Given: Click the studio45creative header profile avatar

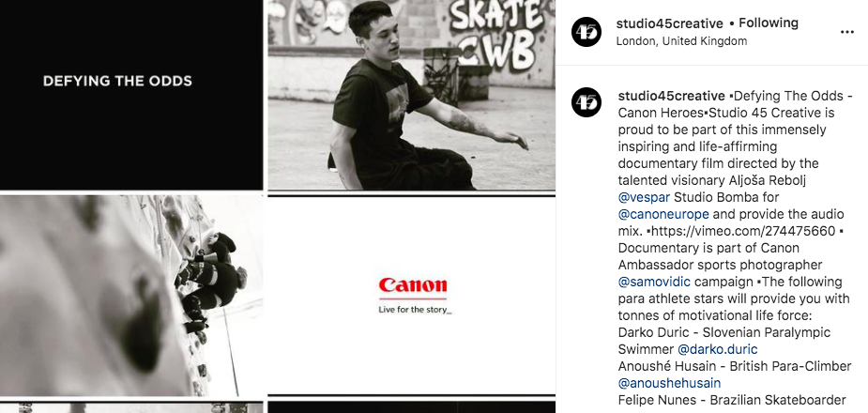Looking at the screenshot, I should pos(586,32).
